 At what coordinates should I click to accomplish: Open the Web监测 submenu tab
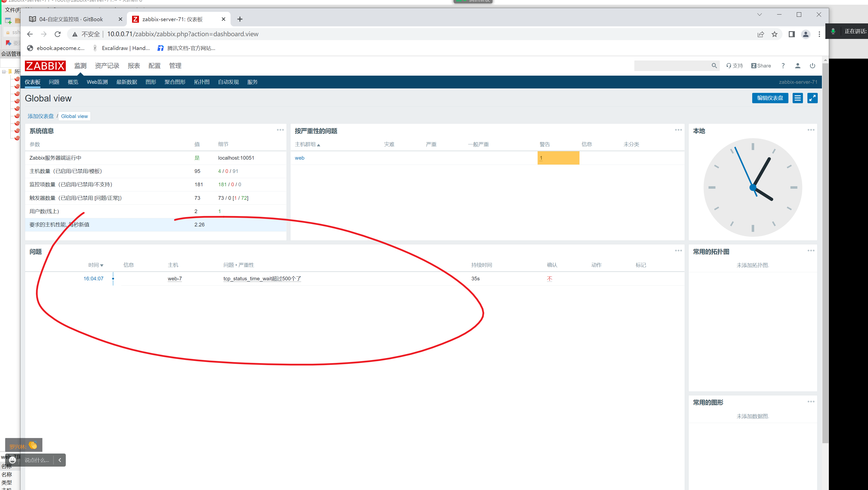[x=97, y=82]
